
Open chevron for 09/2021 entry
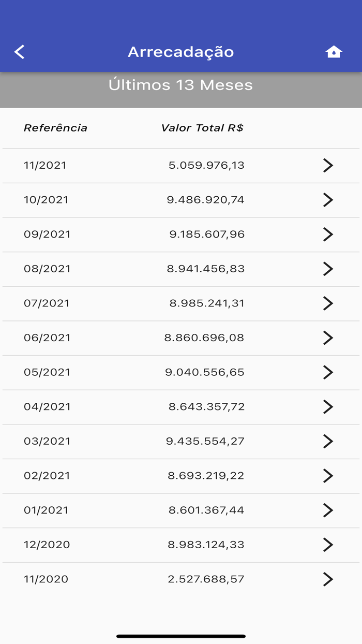point(328,234)
